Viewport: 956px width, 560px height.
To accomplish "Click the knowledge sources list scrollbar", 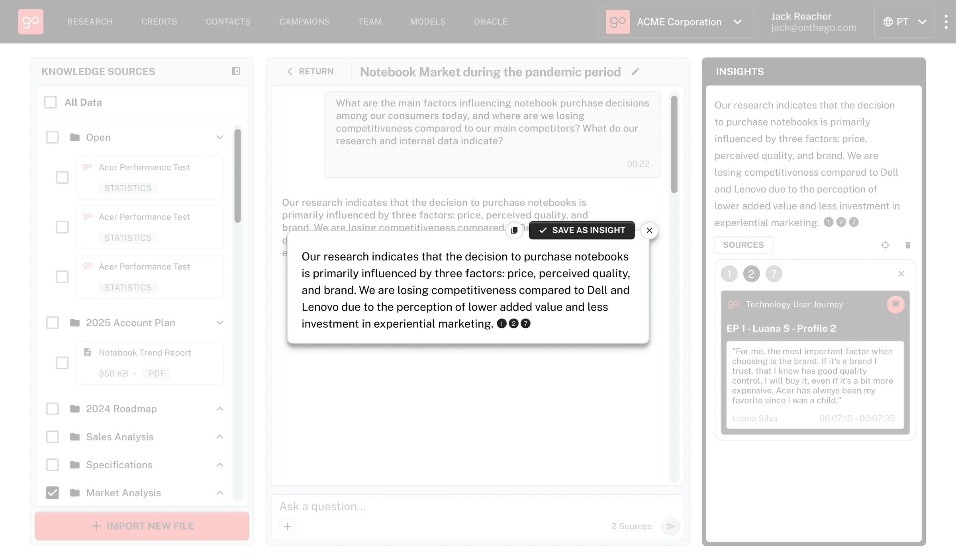I will pyautogui.click(x=238, y=176).
